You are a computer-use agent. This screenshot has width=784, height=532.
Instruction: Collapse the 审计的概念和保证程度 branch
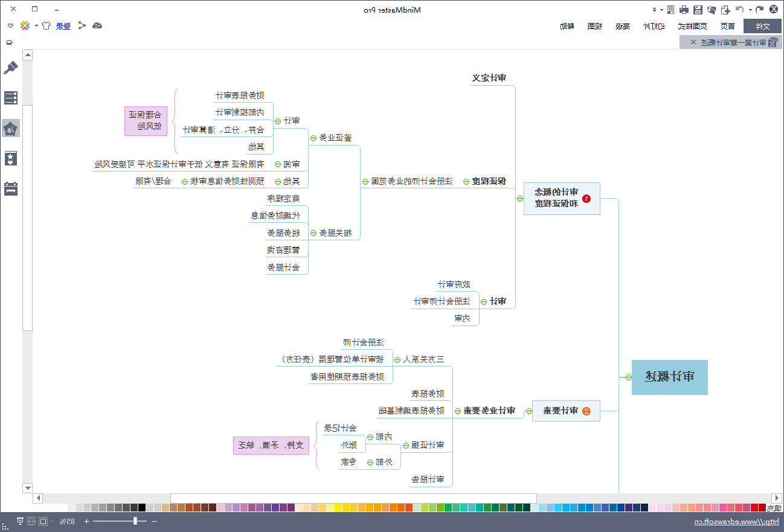click(x=520, y=198)
